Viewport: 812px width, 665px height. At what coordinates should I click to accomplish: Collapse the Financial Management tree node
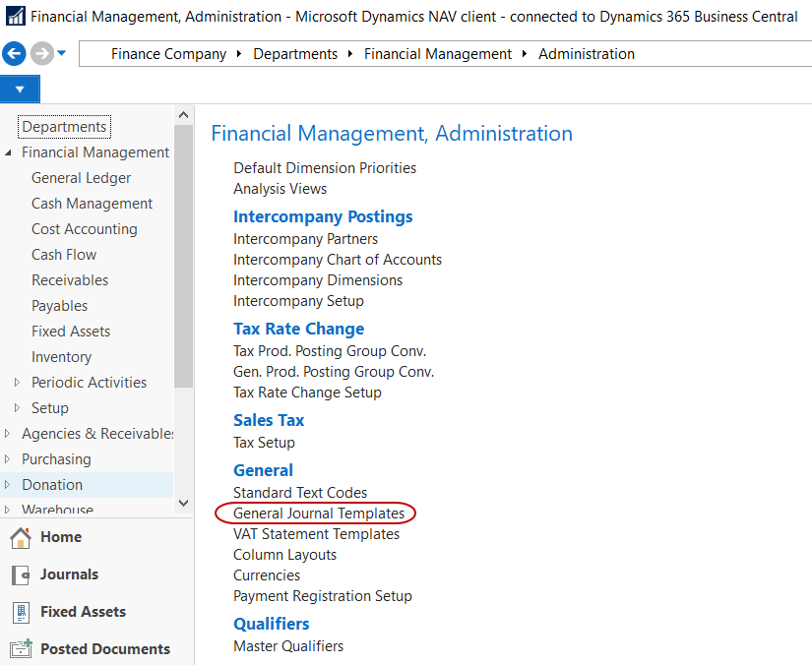click(9, 152)
